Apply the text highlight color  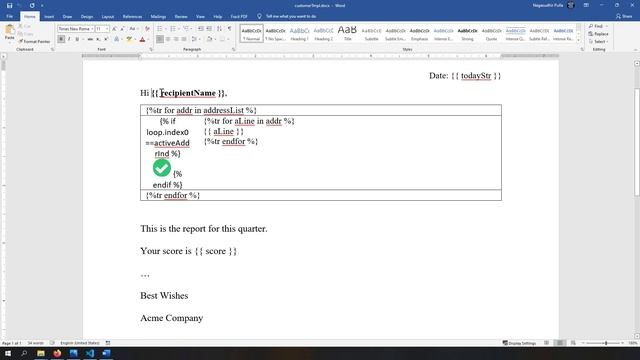coord(129,39)
